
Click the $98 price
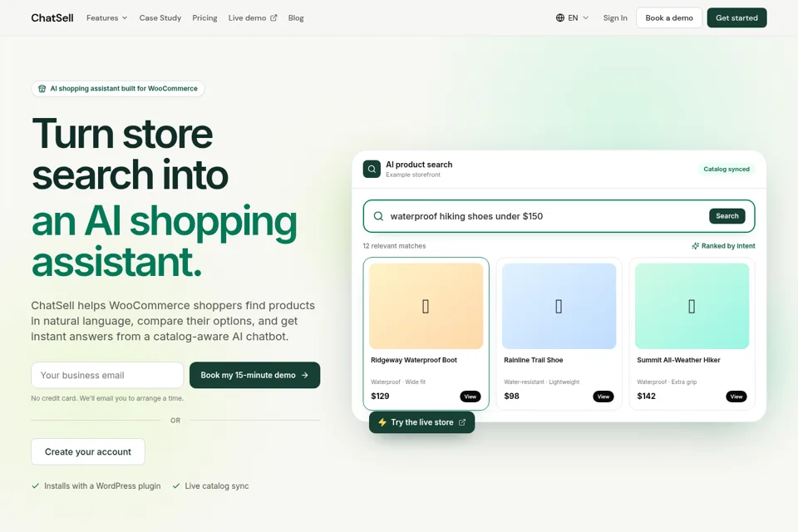(511, 396)
